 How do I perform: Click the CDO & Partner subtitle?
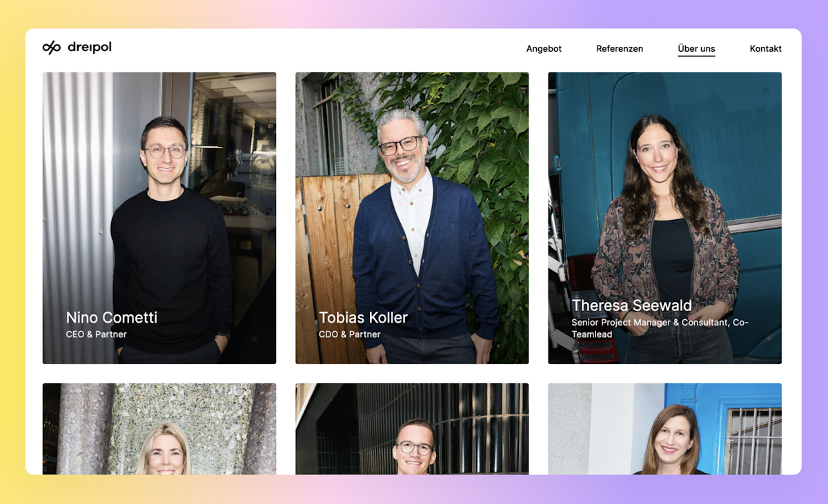pos(350,334)
